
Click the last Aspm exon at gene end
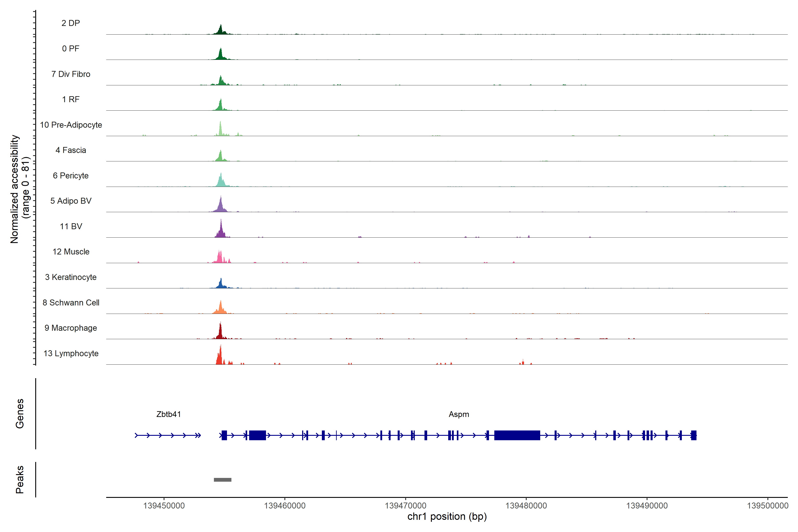click(694, 435)
